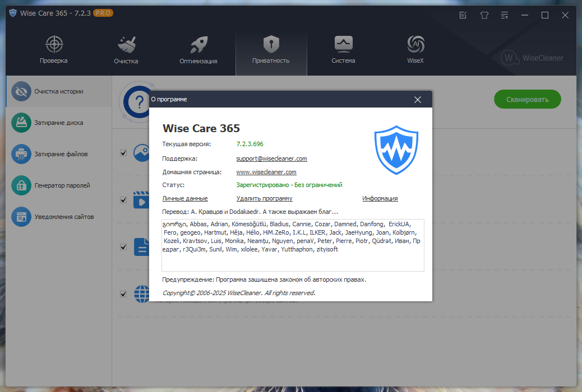Viewport: 582px width, 392px height.
Task: Maximize the Wise Care 365 window
Action: [545, 15]
